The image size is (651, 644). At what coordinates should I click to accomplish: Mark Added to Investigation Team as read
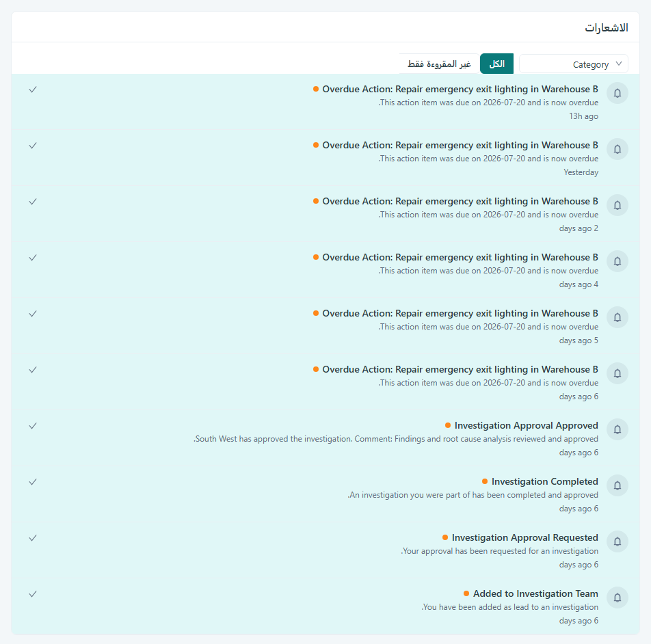33,594
